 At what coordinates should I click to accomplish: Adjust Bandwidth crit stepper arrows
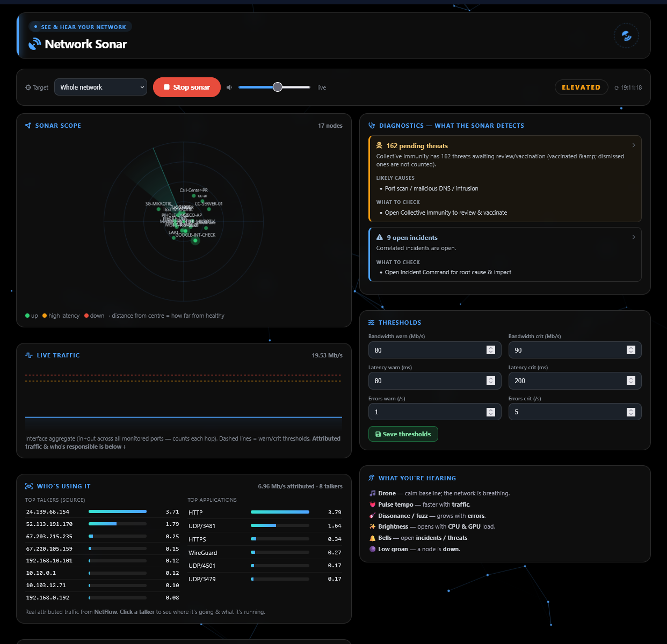(630, 350)
